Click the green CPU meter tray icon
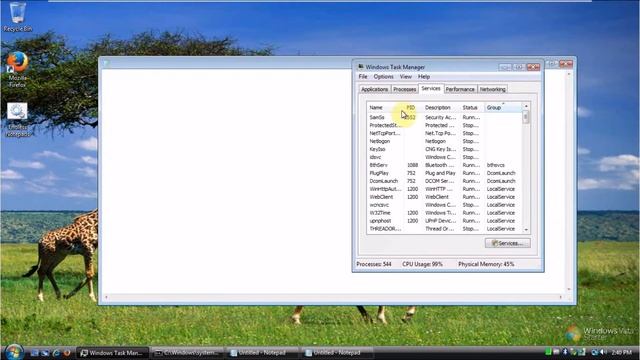This screenshot has height=360, width=640. point(549,352)
